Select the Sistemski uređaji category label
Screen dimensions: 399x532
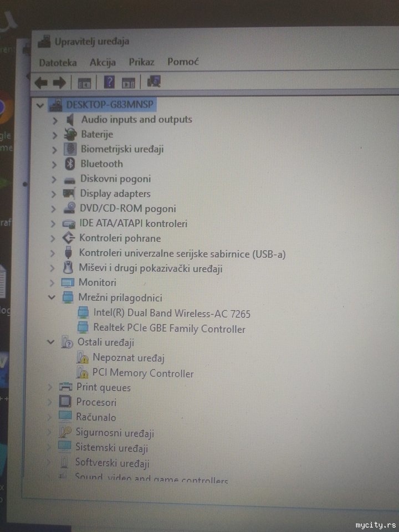(x=112, y=448)
